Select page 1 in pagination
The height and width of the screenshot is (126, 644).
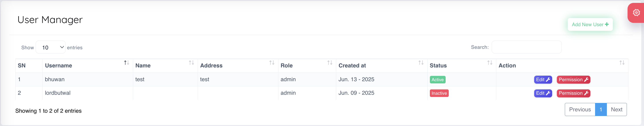click(601, 110)
